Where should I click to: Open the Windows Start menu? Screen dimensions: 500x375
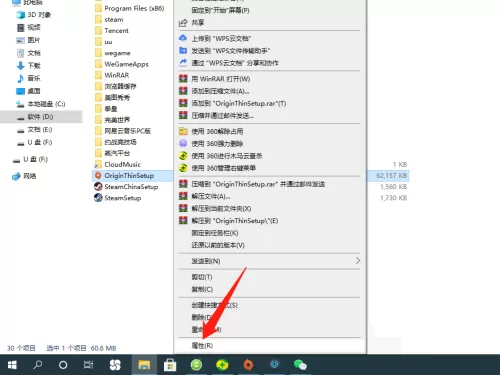click(12, 365)
